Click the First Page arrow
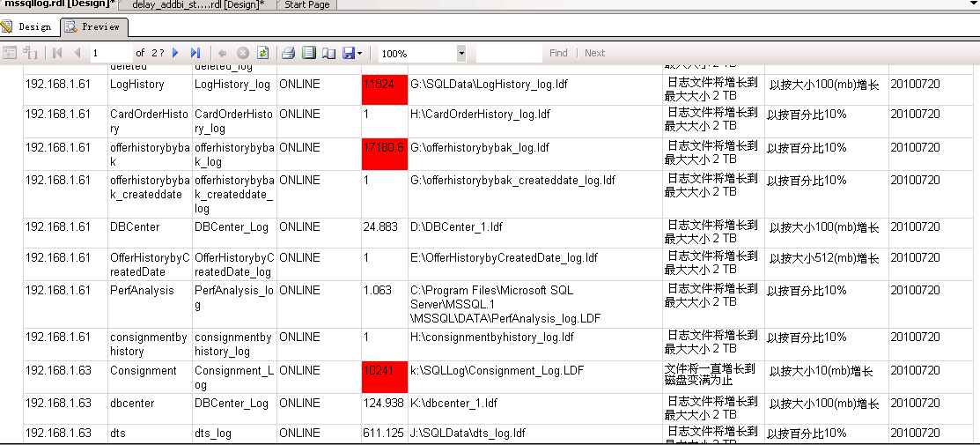Viewport: 980px width, 445px height. [x=57, y=53]
